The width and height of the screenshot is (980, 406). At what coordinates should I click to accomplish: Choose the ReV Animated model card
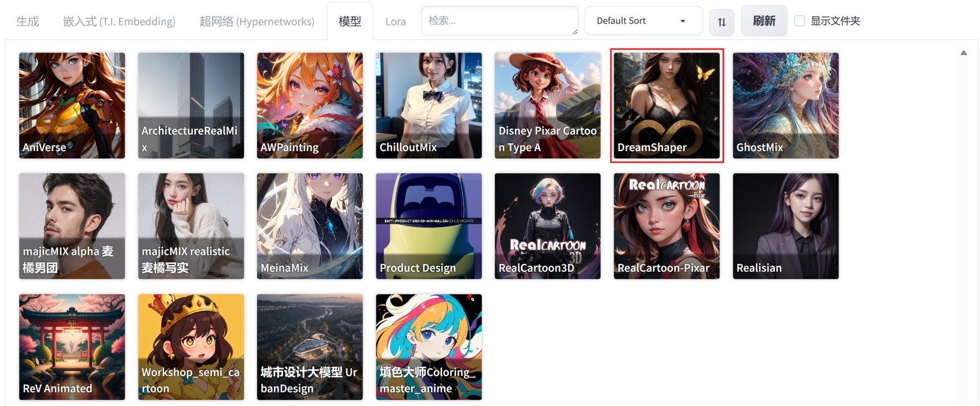pos(72,347)
